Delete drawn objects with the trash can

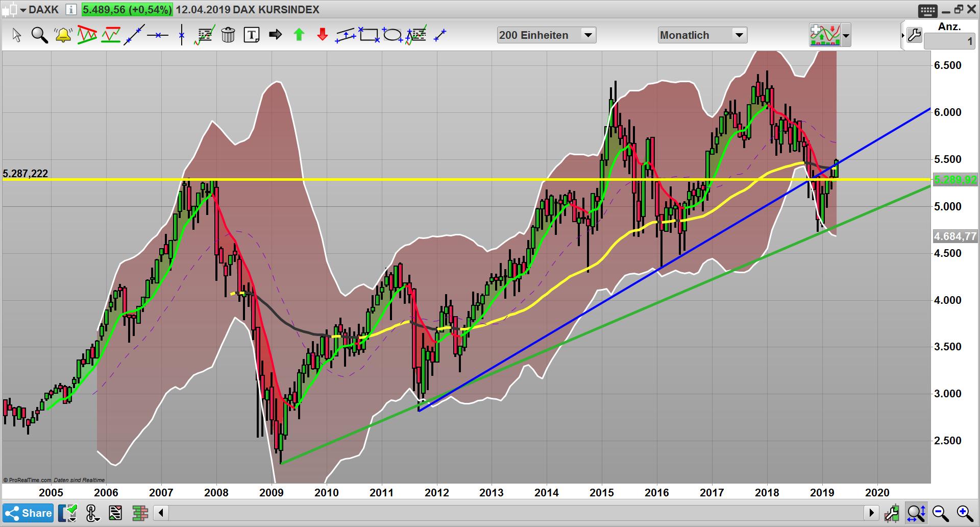click(228, 35)
